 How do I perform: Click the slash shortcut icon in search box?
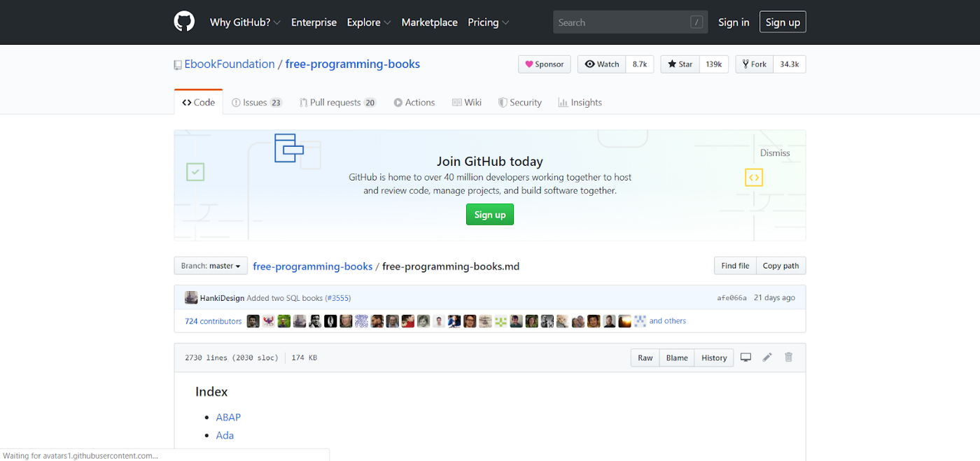(x=696, y=22)
